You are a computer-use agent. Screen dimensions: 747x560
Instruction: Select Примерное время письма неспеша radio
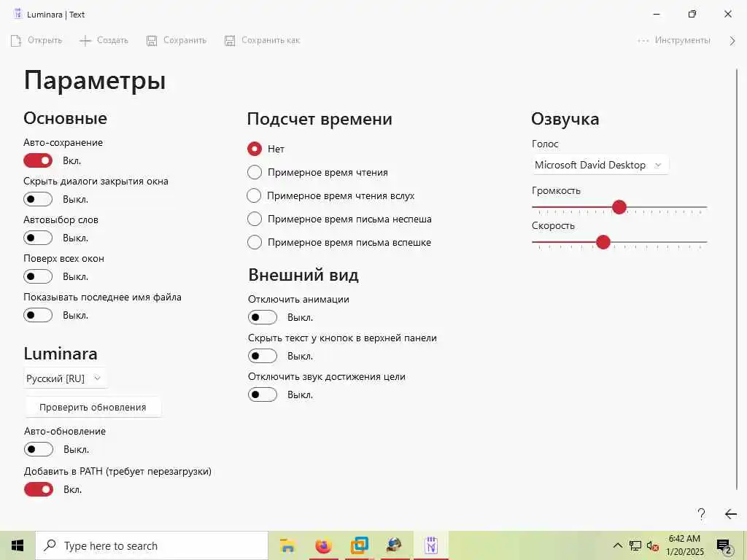pyautogui.click(x=255, y=219)
